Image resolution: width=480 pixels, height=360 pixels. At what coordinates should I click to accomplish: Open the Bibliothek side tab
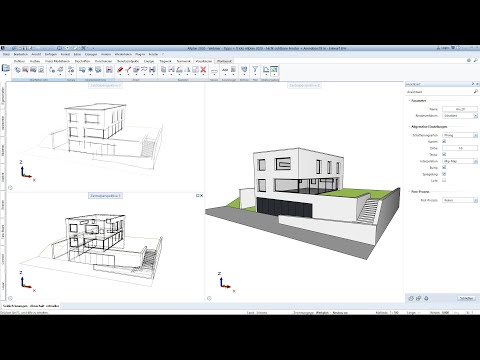tap(3, 123)
